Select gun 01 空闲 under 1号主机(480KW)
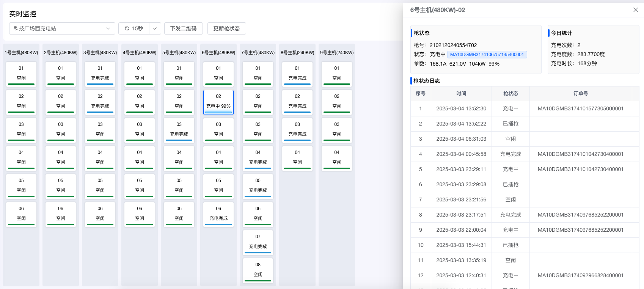This screenshot has width=644, height=289. (x=21, y=74)
